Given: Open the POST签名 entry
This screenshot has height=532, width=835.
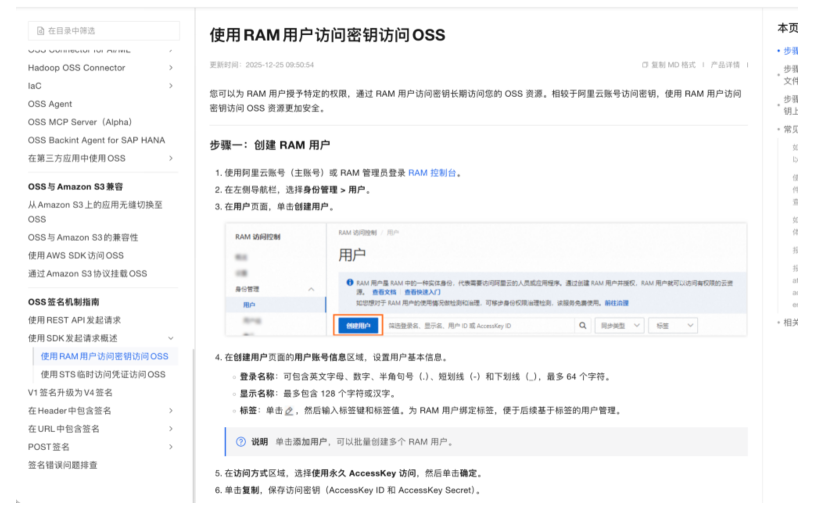Looking at the screenshot, I should [x=48, y=447].
